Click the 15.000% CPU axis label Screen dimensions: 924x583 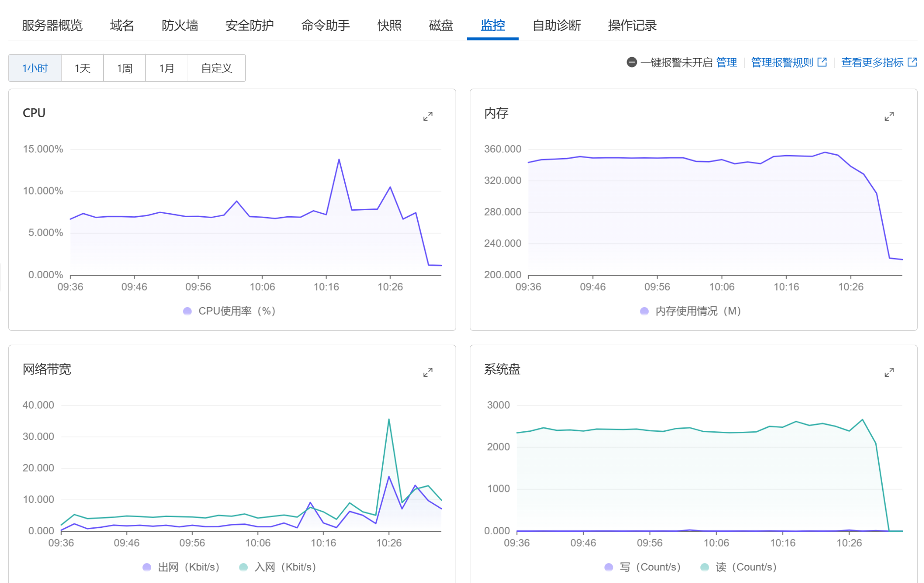43,149
